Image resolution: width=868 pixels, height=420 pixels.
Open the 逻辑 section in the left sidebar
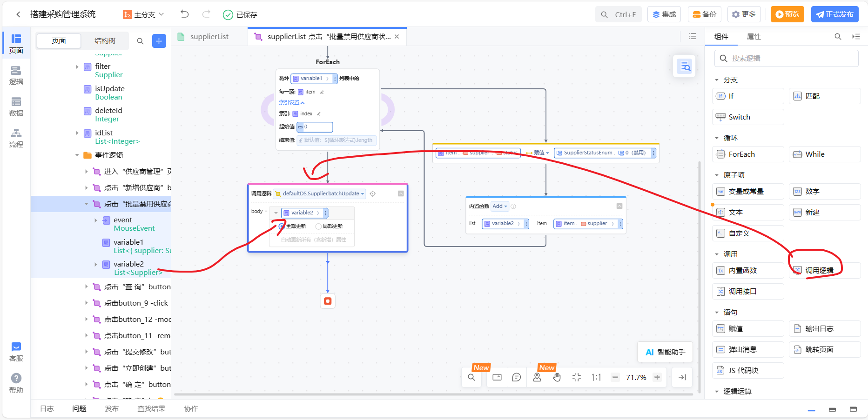[16, 75]
